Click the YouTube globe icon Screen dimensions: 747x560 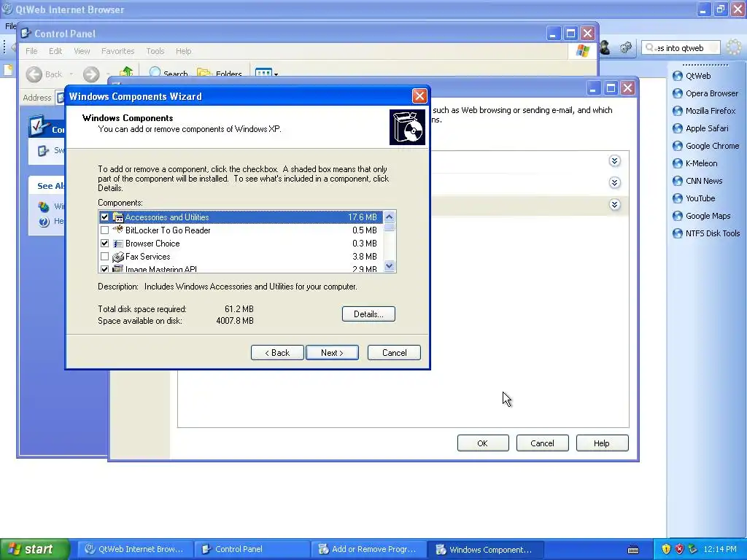[x=678, y=198]
